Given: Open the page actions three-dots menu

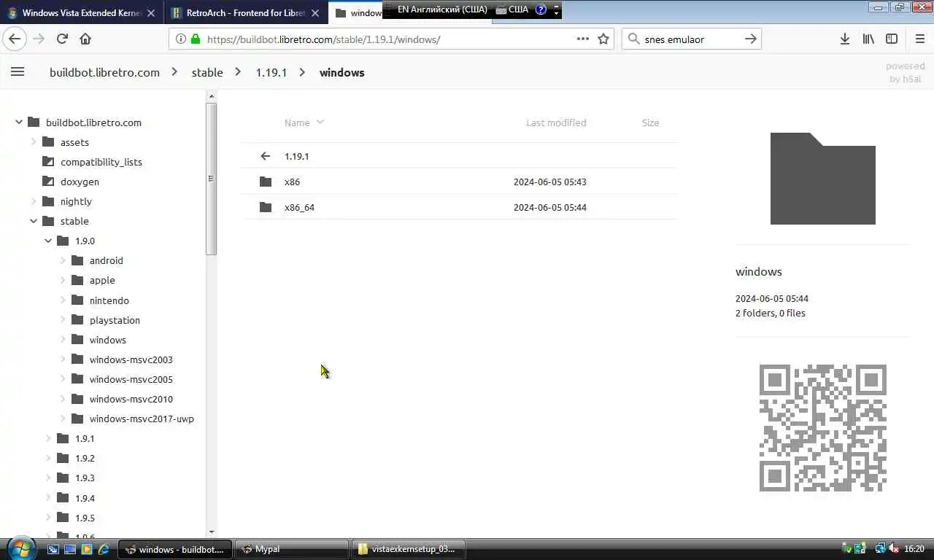Looking at the screenshot, I should tap(583, 39).
